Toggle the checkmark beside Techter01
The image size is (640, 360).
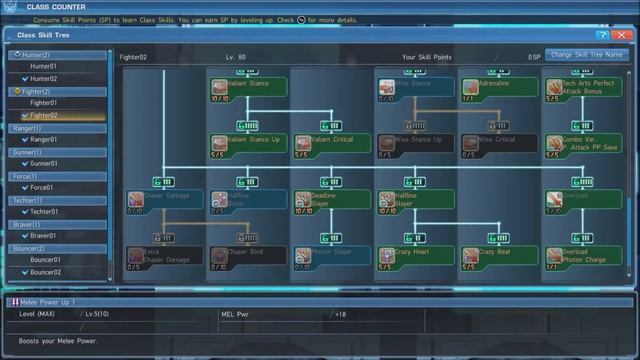pos(25,211)
